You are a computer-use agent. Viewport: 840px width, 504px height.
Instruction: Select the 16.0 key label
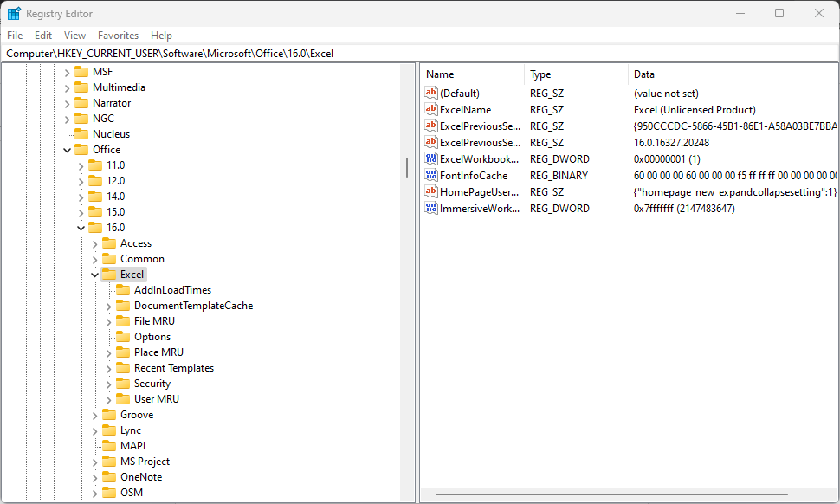point(116,228)
